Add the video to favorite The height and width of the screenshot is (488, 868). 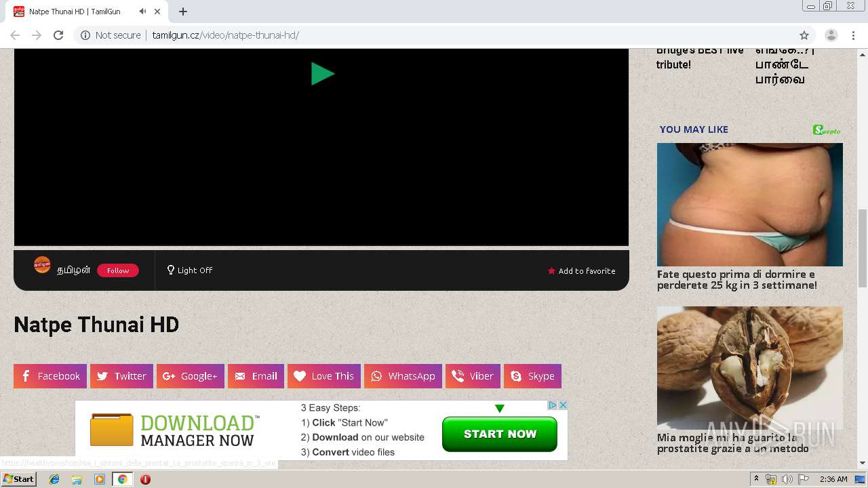coord(582,271)
